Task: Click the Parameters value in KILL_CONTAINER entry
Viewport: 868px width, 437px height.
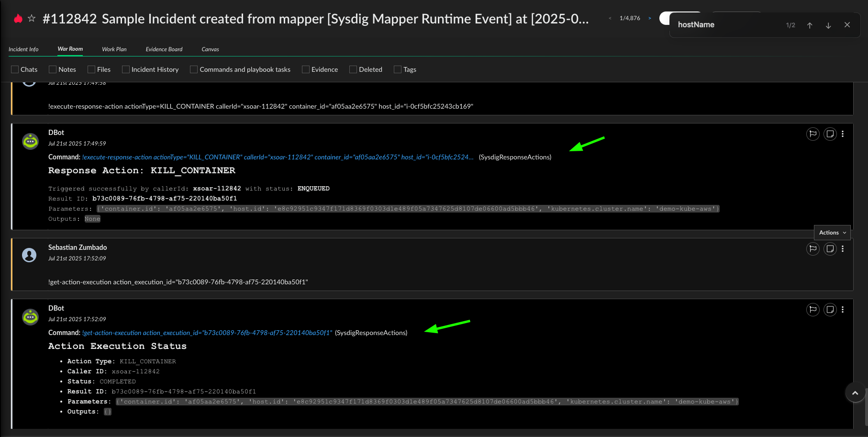Action: click(x=408, y=209)
